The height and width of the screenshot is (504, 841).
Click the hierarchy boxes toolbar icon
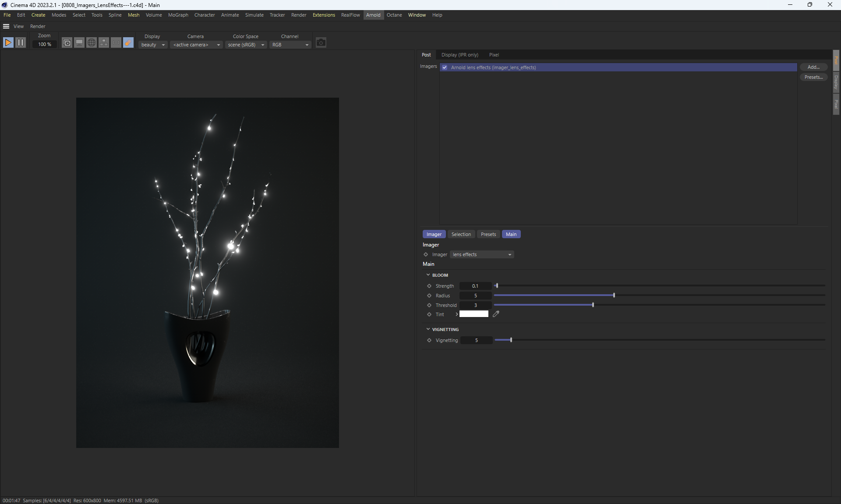pos(104,42)
